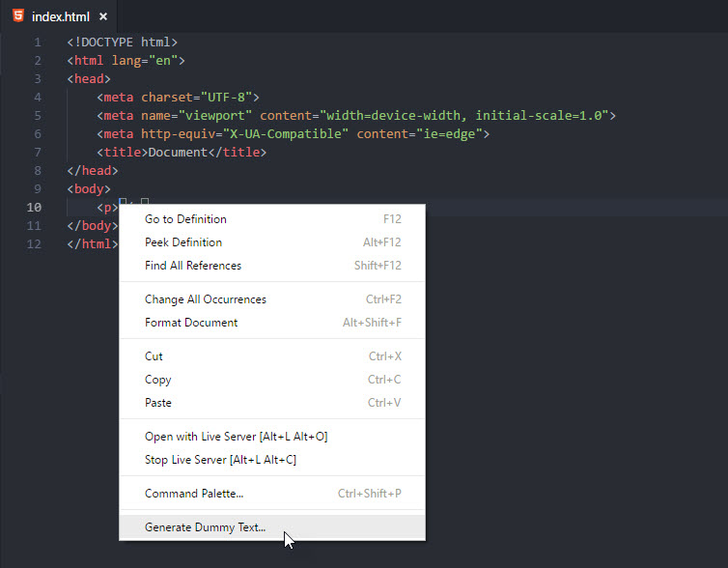Click the html lang="en" tag

[x=126, y=61]
